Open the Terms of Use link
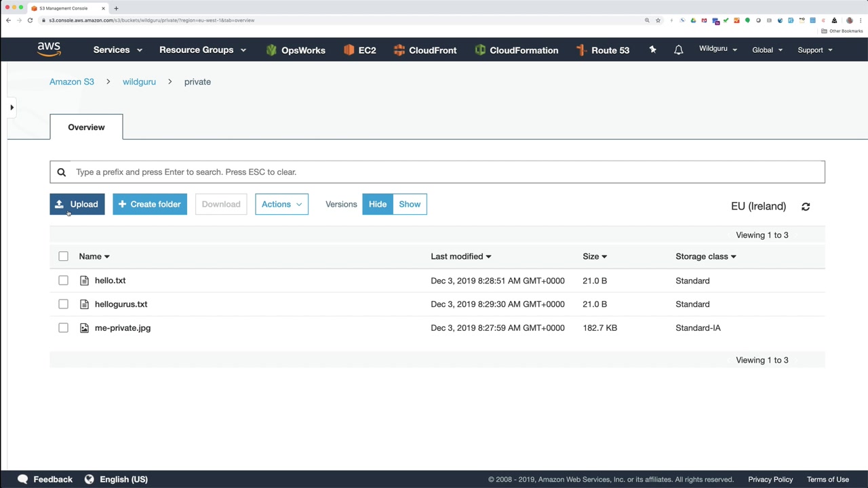This screenshot has width=868, height=488. pyautogui.click(x=828, y=479)
